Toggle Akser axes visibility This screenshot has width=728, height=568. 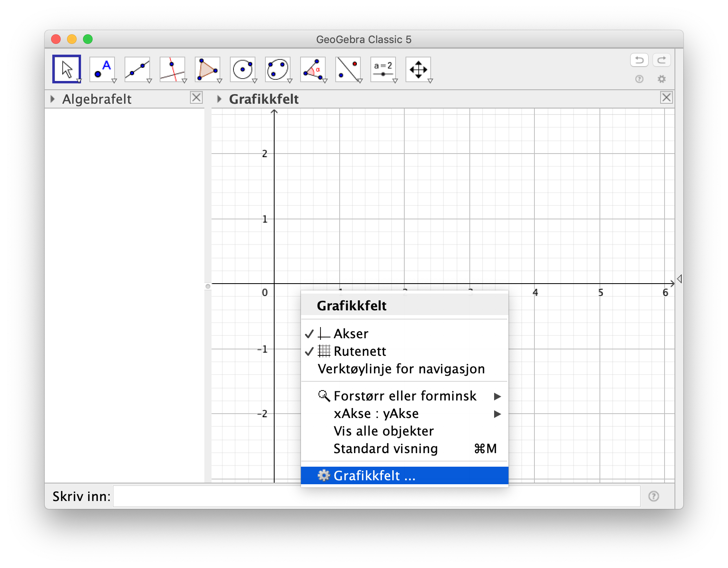tap(405, 333)
